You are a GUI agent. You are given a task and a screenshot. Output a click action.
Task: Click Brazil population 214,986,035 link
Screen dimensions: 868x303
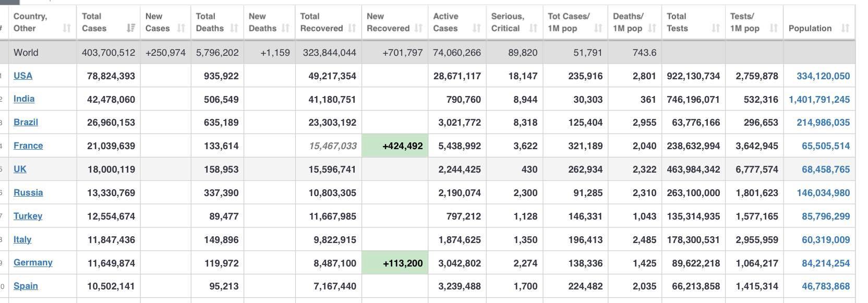tap(823, 123)
